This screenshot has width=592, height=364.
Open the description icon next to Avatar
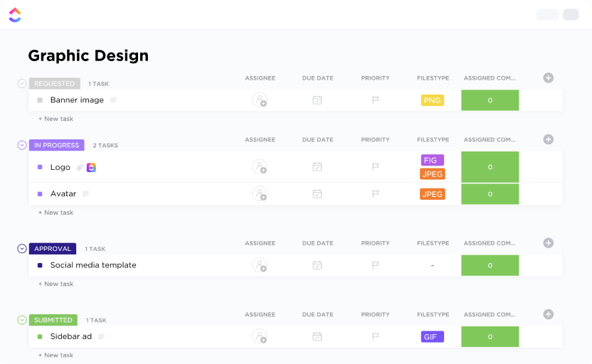pos(85,194)
